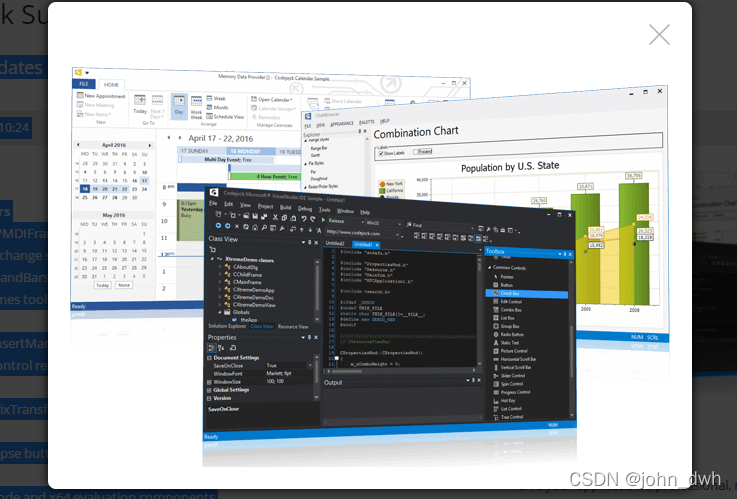Open Tools menu in IDE window

click(324, 210)
